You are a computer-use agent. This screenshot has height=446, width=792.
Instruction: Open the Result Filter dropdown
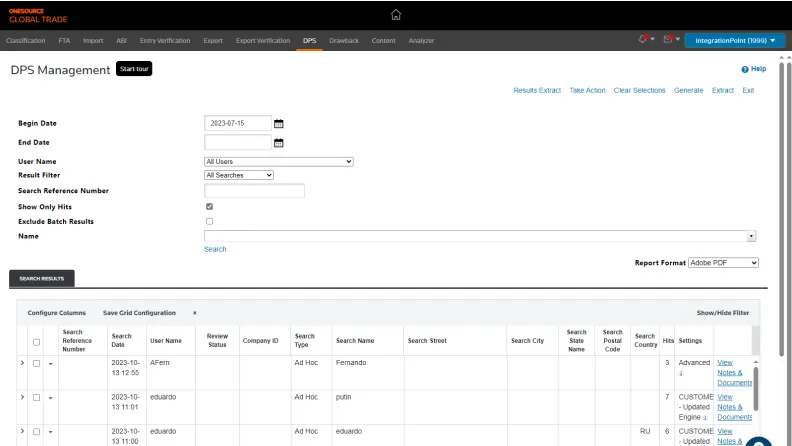point(238,175)
